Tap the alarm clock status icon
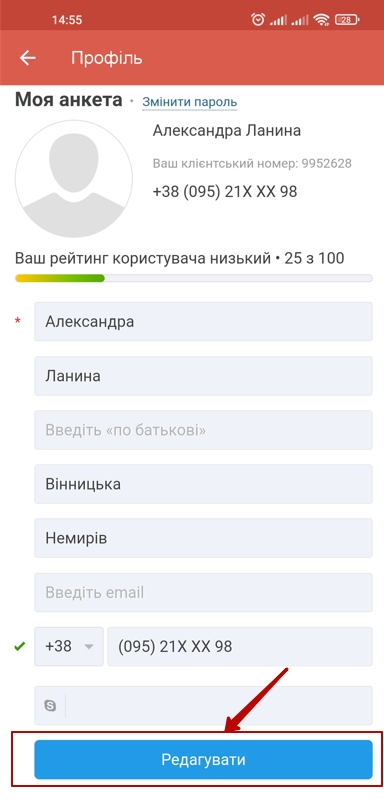Image resolution: width=384 pixels, height=808 pixels. [258, 20]
